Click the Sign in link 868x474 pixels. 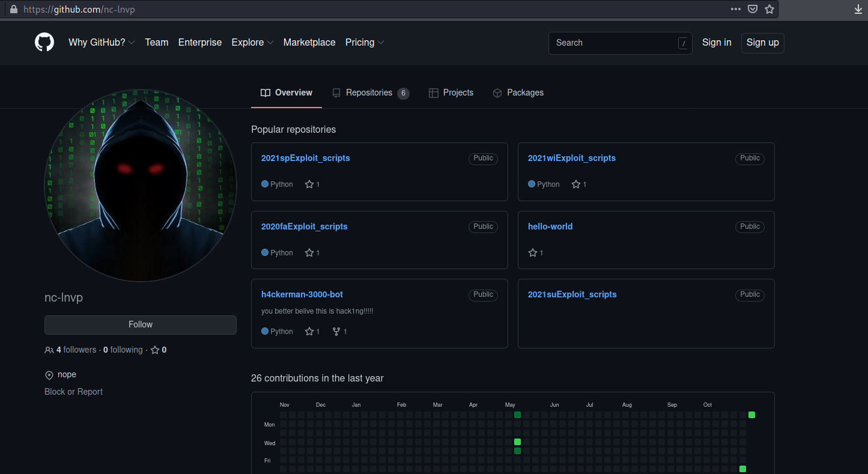point(717,42)
